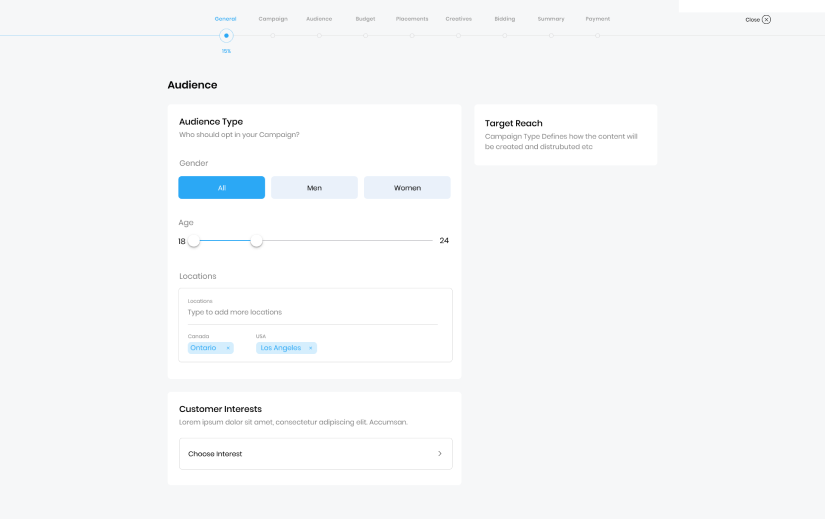Click the Target Reach heading
Viewport: 825px width, 525px height.
[514, 123]
